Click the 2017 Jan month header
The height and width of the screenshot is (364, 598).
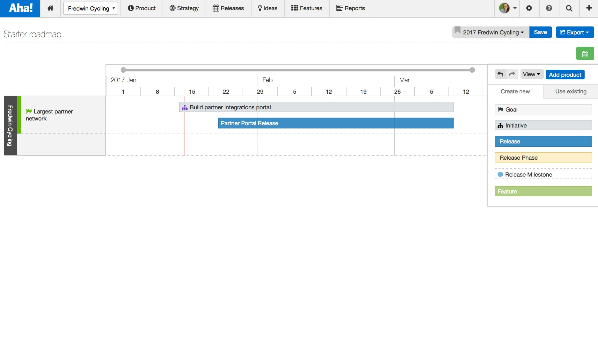pyautogui.click(x=123, y=80)
